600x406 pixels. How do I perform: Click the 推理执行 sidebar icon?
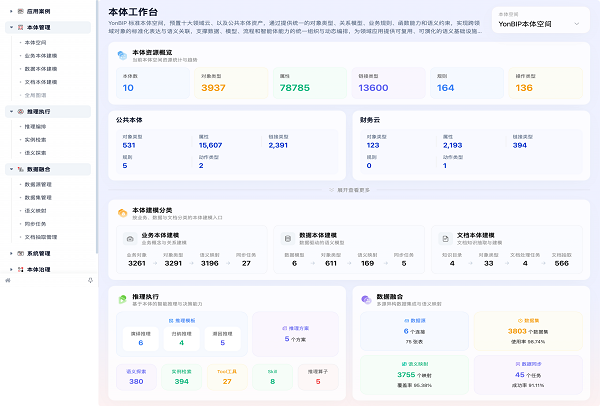[x=21, y=112]
